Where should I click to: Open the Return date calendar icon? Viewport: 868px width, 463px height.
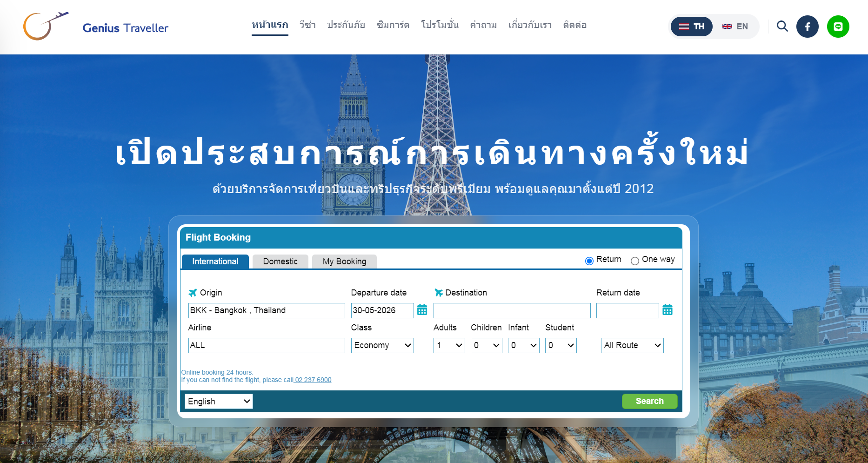668,310
